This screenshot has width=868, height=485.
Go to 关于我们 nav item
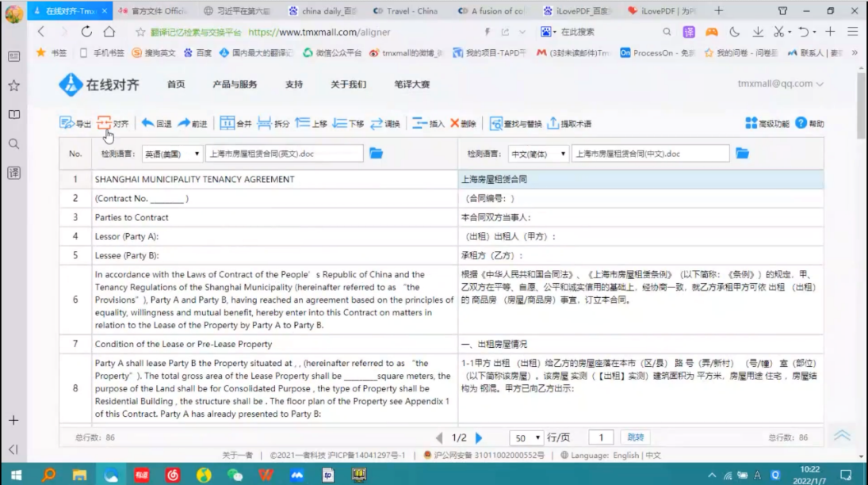(348, 84)
